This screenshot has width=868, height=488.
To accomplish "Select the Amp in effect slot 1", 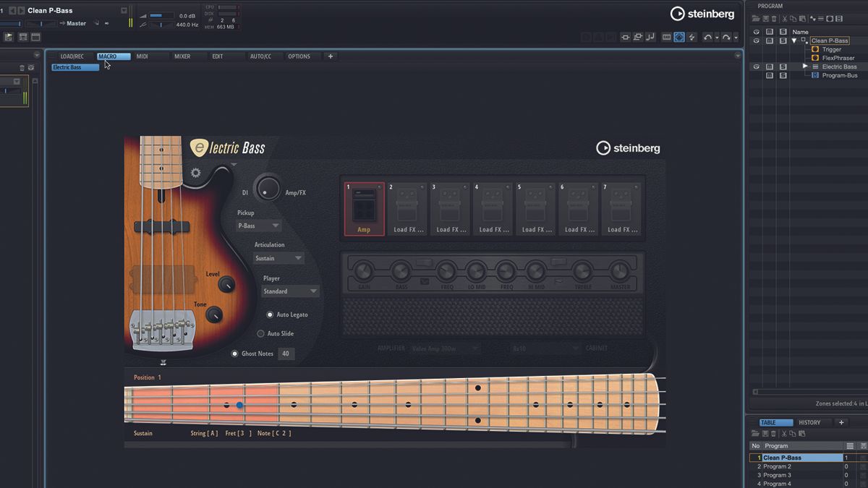I will (x=364, y=209).
